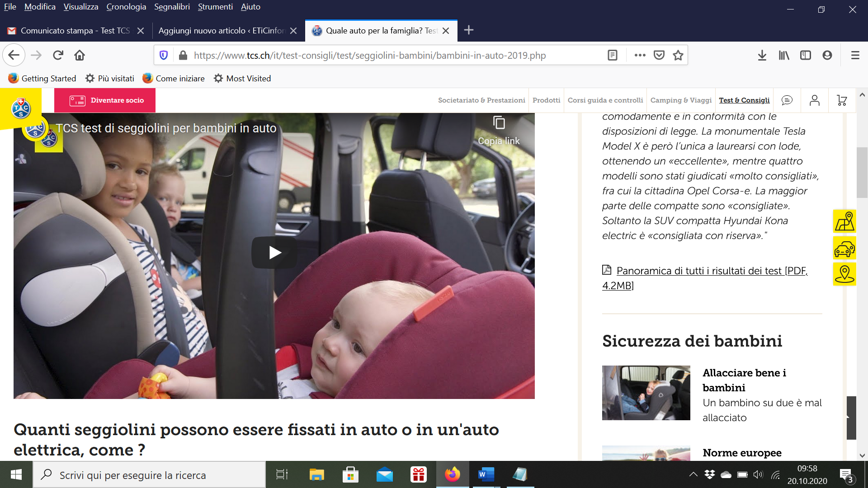868x488 pixels.
Task: Click the yellow location pin sidebar icon
Action: [844, 274]
